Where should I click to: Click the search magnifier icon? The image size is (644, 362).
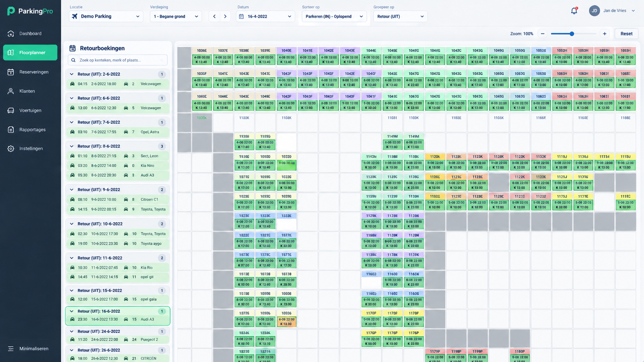(74, 60)
